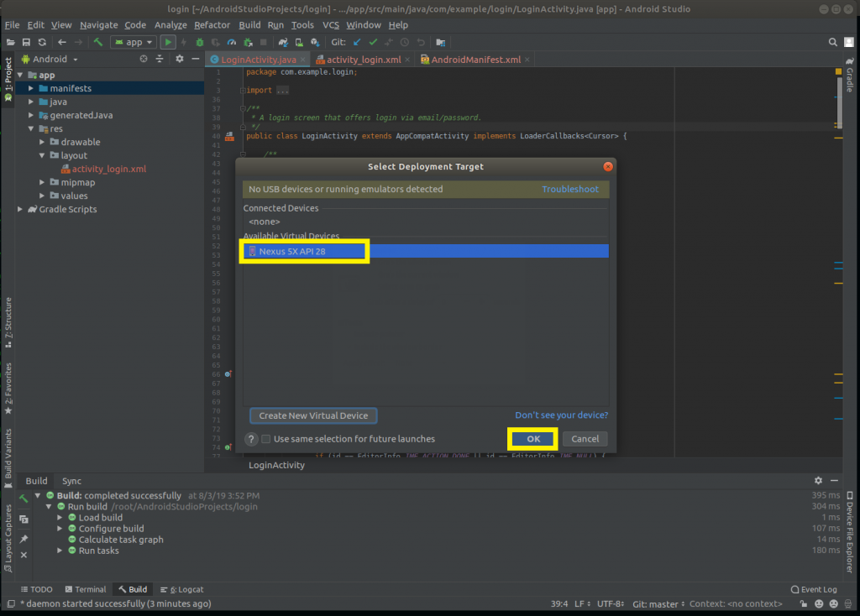This screenshot has width=860, height=616.
Task: Click the Collapse All icon in Project panel
Action: point(160,59)
